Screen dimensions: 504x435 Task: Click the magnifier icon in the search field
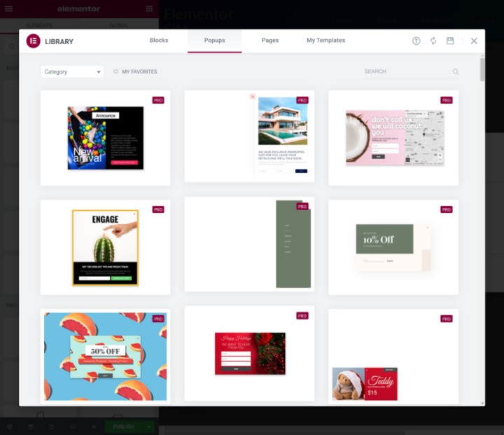coord(456,71)
